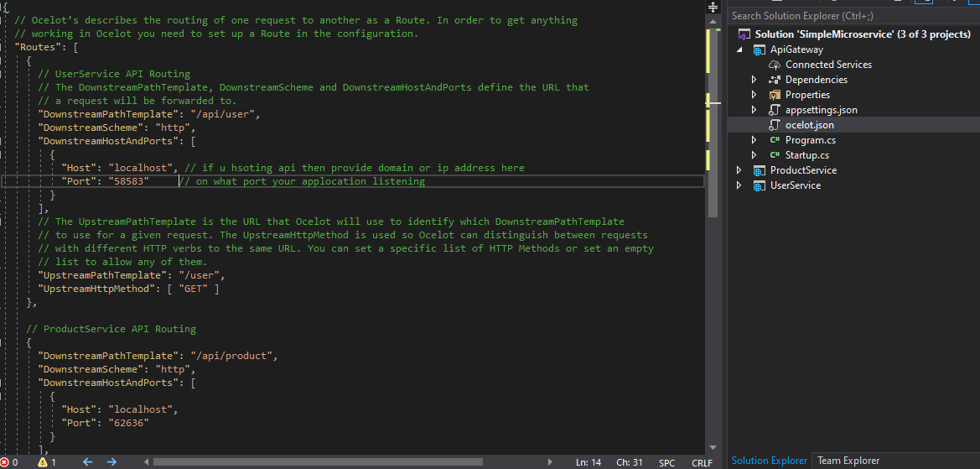Switch to the Solution Explorer tab
This screenshot has width=980, height=469.
[770, 461]
